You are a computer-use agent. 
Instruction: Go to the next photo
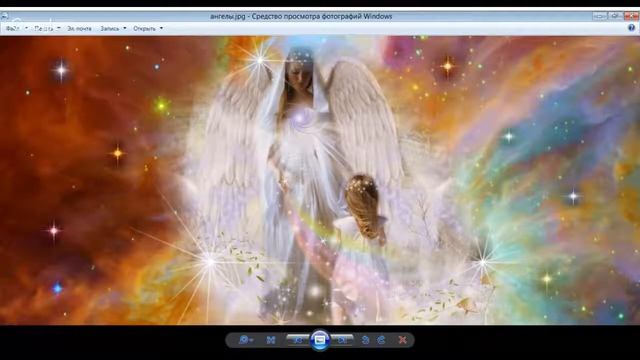(x=342, y=340)
